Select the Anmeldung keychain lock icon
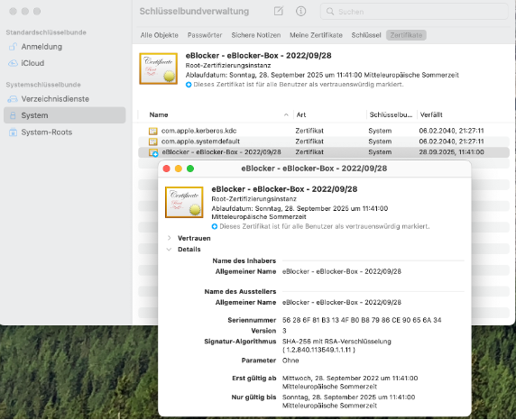The width and height of the screenshot is (516, 420). (13, 47)
